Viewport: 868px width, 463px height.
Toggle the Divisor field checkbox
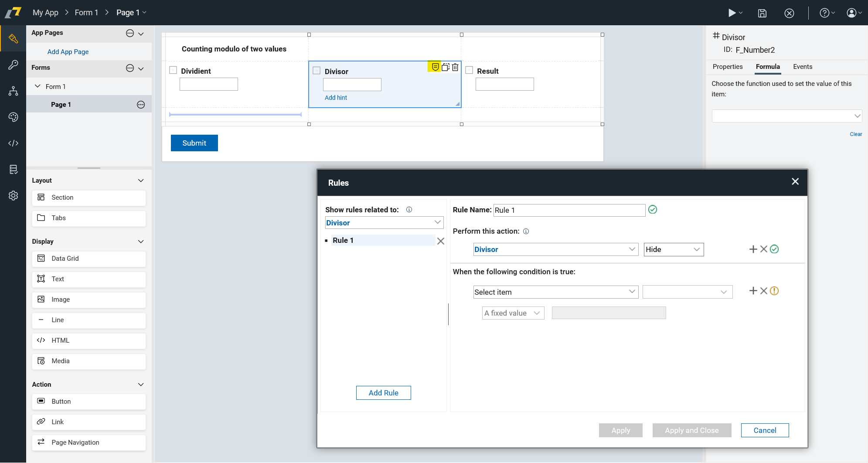pyautogui.click(x=317, y=71)
